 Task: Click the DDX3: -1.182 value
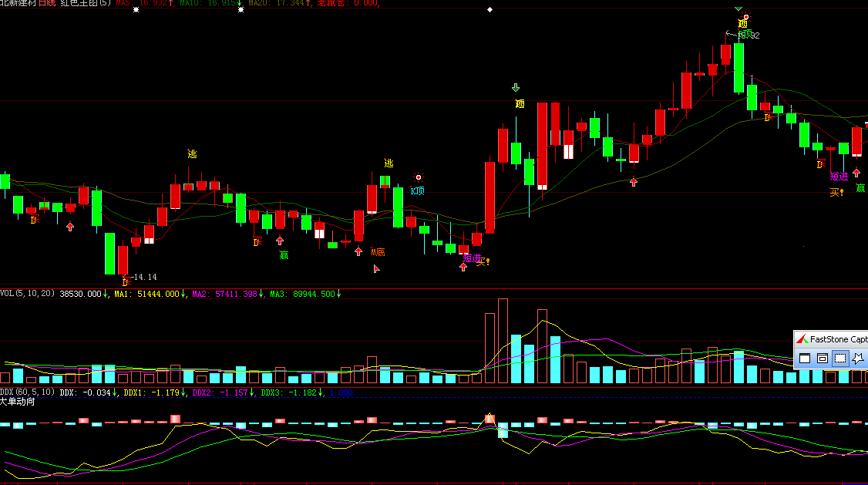(289, 392)
